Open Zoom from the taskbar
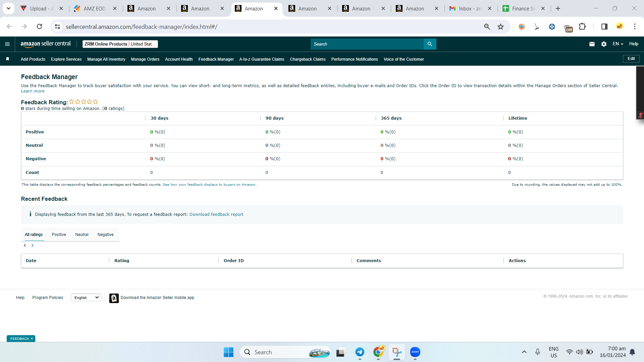The height and width of the screenshot is (362, 644). (x=415, y=352)
